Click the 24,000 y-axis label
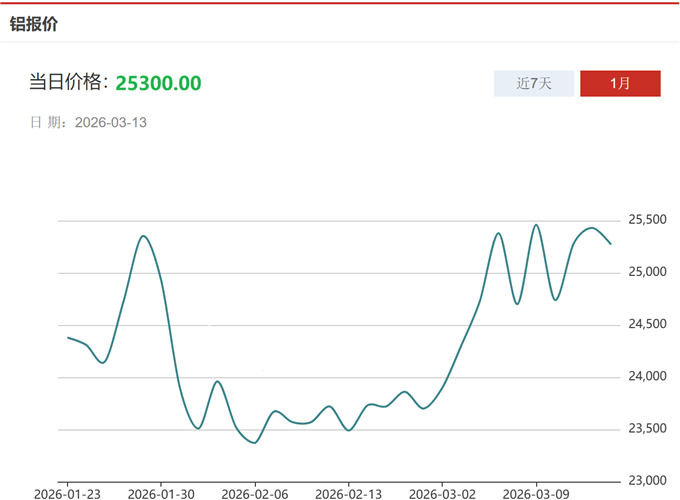Screen dimensions: 680x500 [x=647, y=377]
